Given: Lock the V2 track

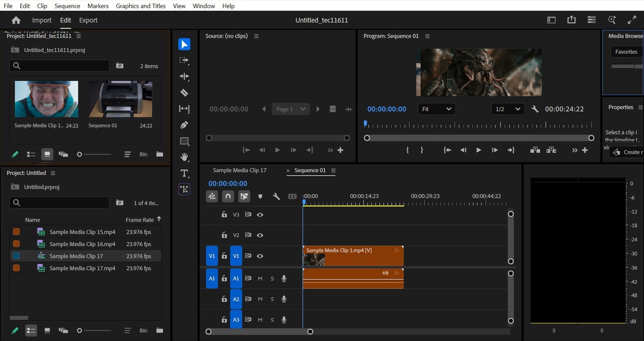Looking at the screenshot, I should [x=224, y=235].
